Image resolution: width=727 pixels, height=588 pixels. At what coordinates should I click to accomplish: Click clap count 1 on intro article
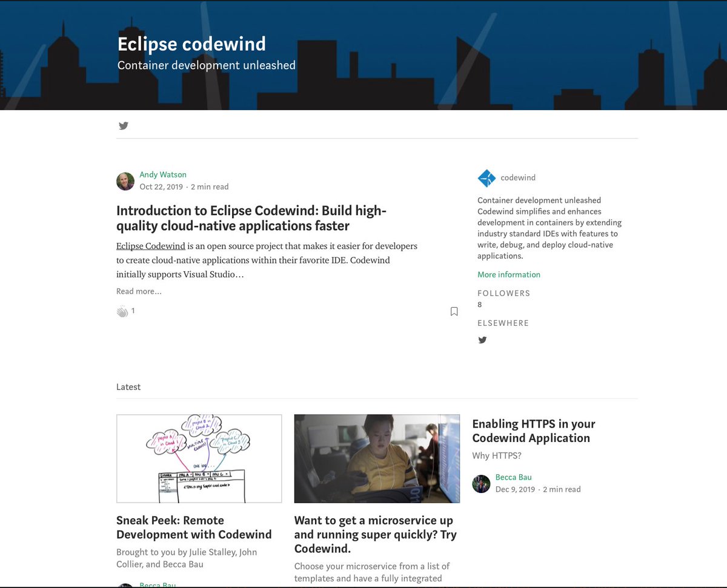[133, 311]
